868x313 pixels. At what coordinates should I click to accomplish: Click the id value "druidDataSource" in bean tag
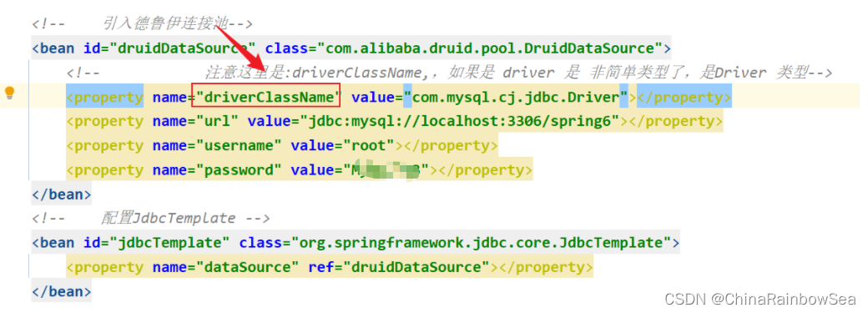pyautogui.click(x=182, y=48)
